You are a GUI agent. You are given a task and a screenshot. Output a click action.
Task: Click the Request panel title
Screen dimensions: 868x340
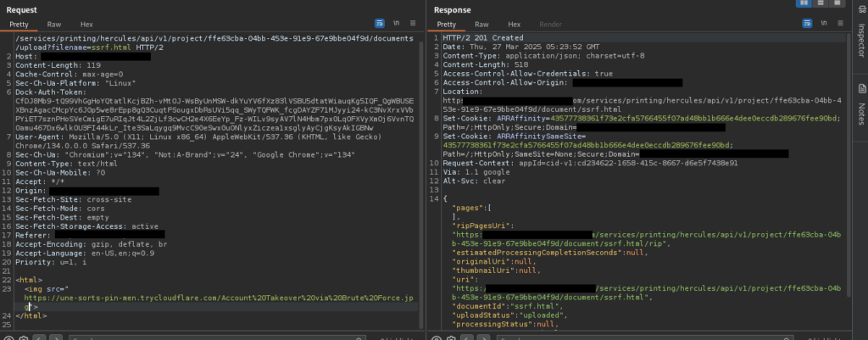tap(21, 10)
